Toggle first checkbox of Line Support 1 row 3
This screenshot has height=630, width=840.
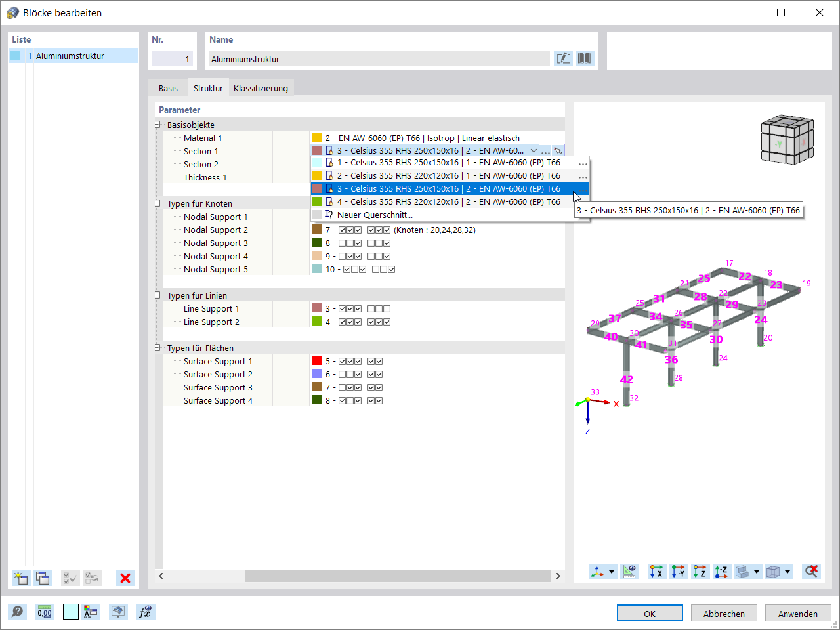tap(342, 309)
